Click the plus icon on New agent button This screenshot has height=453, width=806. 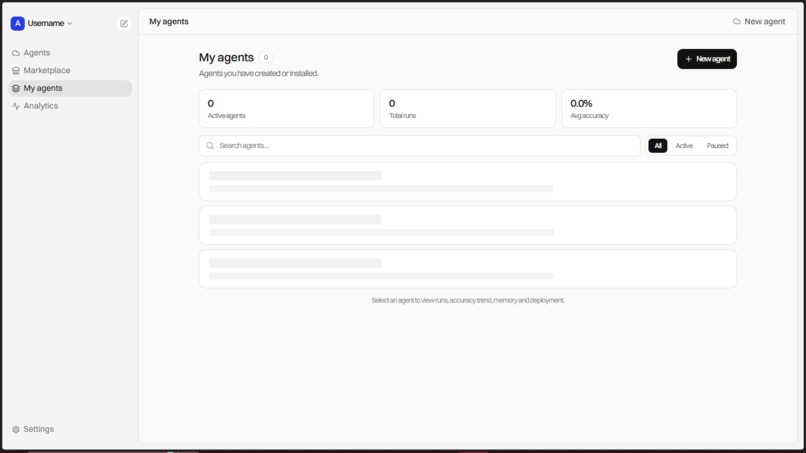pos(688,59)
